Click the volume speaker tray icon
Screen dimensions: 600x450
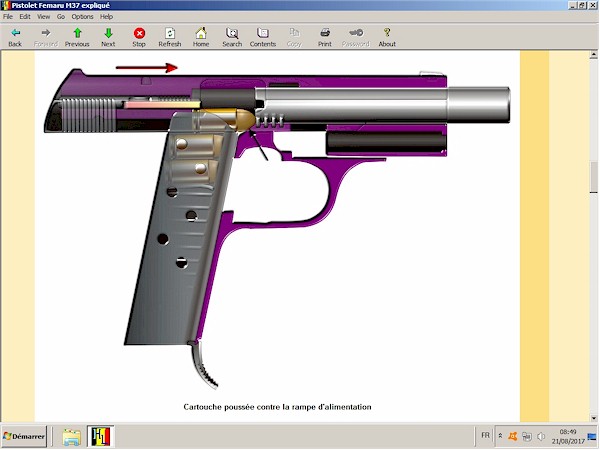tap(541, 436)
